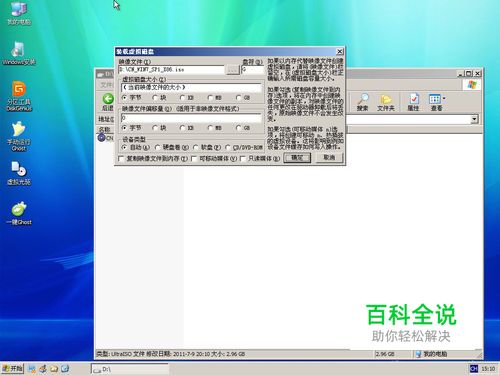This screenshot has height=375, width=500.
Task: Expand the 查看 view options arrow
Action: [444, 99]
